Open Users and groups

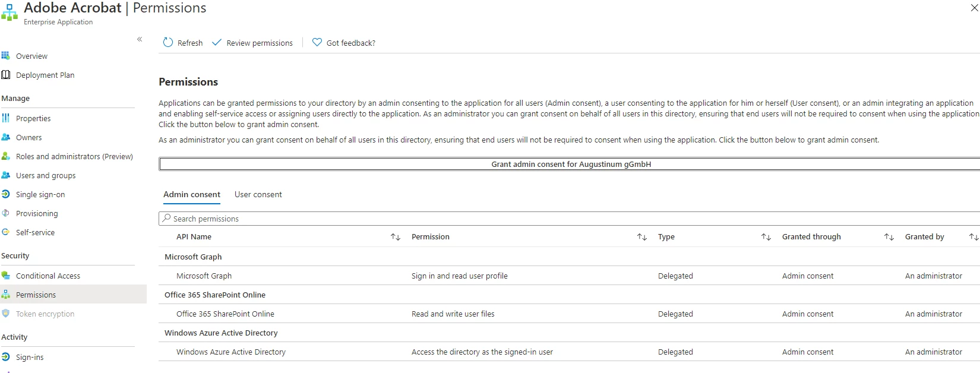point(46,175)
